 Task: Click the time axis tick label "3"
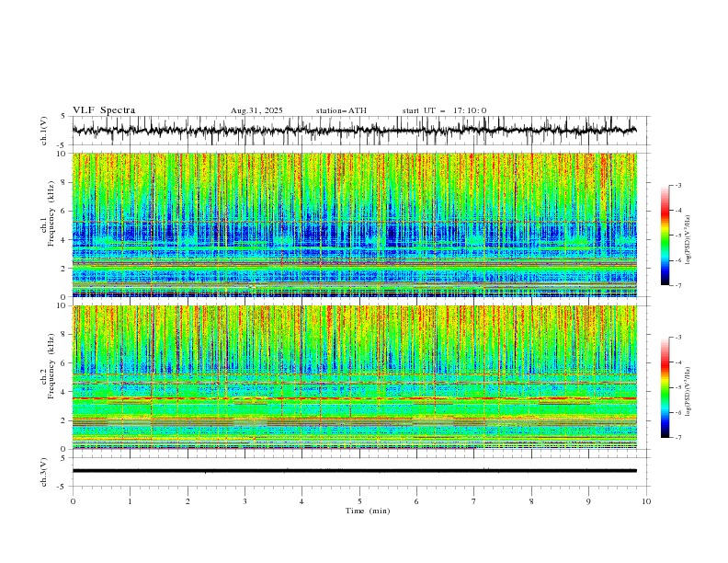click(x=245, y=501)
